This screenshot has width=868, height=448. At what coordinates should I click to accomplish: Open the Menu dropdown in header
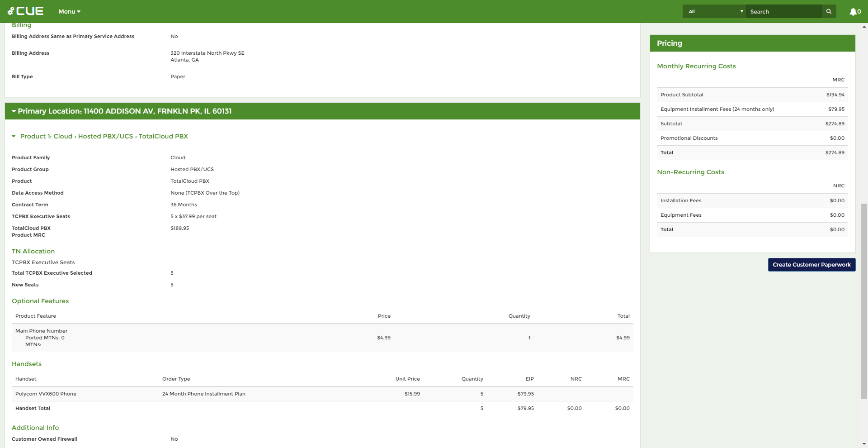(x=69, y=12)
